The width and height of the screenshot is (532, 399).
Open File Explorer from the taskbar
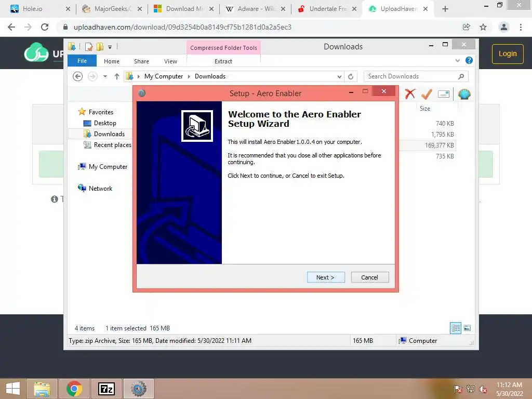[x=42, y=389]
